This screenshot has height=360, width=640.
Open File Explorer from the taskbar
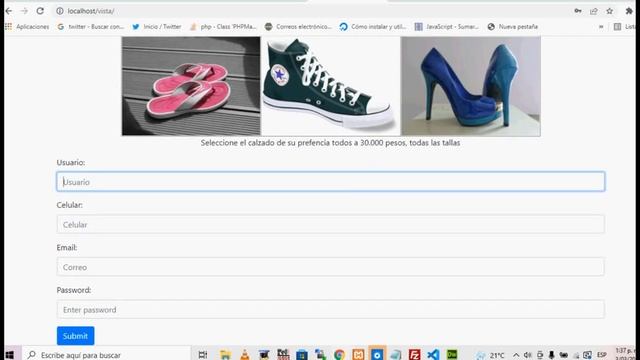[x=225, y=355]
